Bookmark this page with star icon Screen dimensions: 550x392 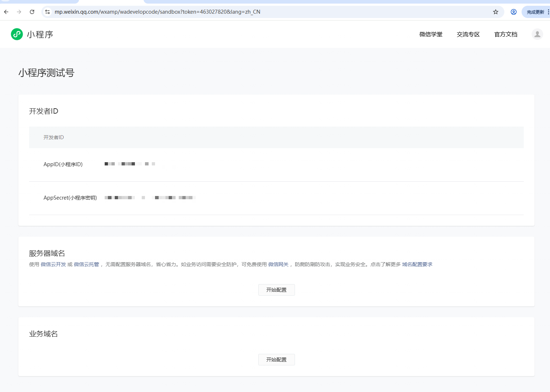(496, 12)
